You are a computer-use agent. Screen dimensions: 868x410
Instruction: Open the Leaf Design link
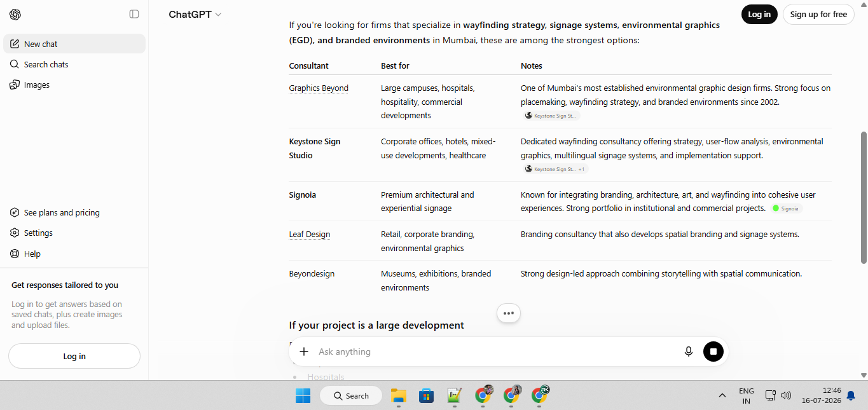click(310, 235)
